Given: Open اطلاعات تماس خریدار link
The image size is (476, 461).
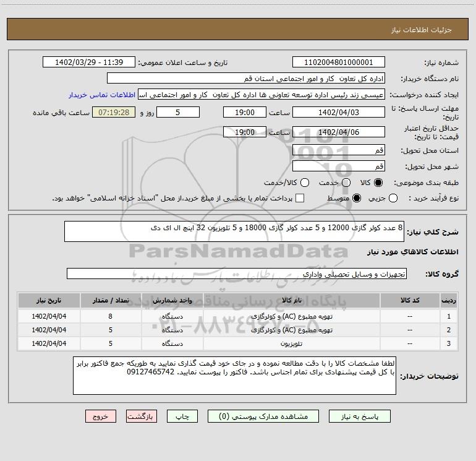Looking at the screenshot, I should pyautogui.click(x=102, y=95).
